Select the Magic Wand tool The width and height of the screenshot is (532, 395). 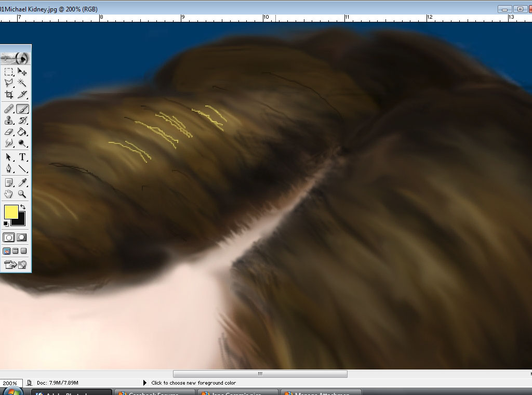pos(22,83)
